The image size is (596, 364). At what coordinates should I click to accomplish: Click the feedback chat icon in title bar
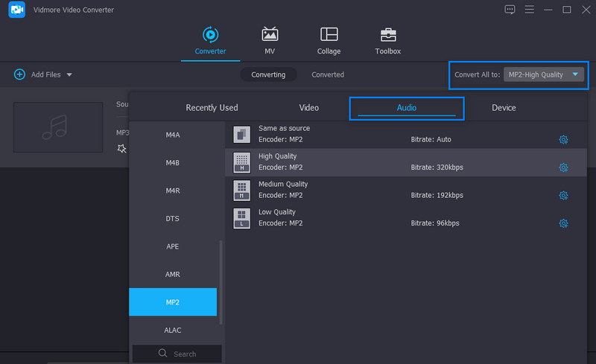[x=510, y=10]
